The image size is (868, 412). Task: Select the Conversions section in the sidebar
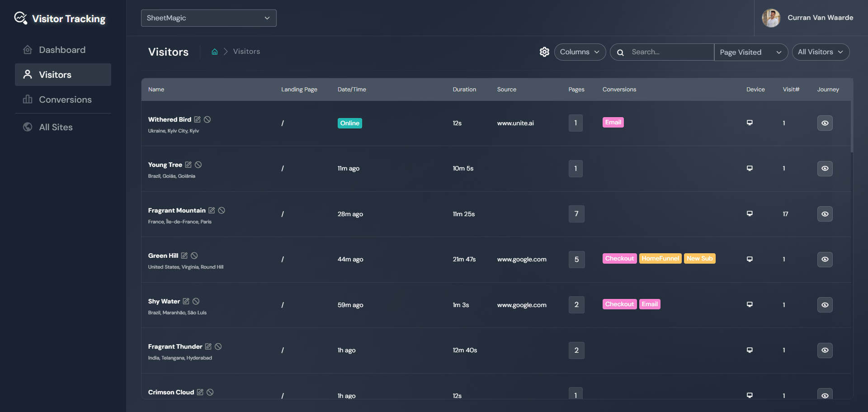pos(65,99)
